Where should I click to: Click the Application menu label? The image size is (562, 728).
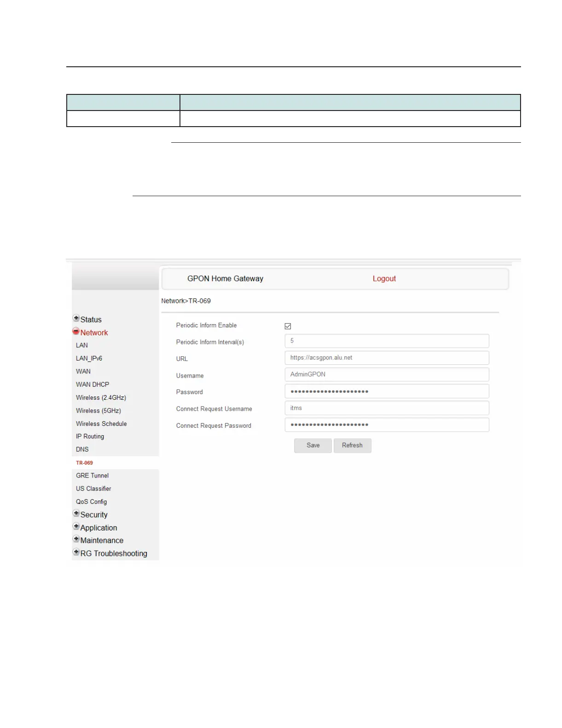click(99, 528)
